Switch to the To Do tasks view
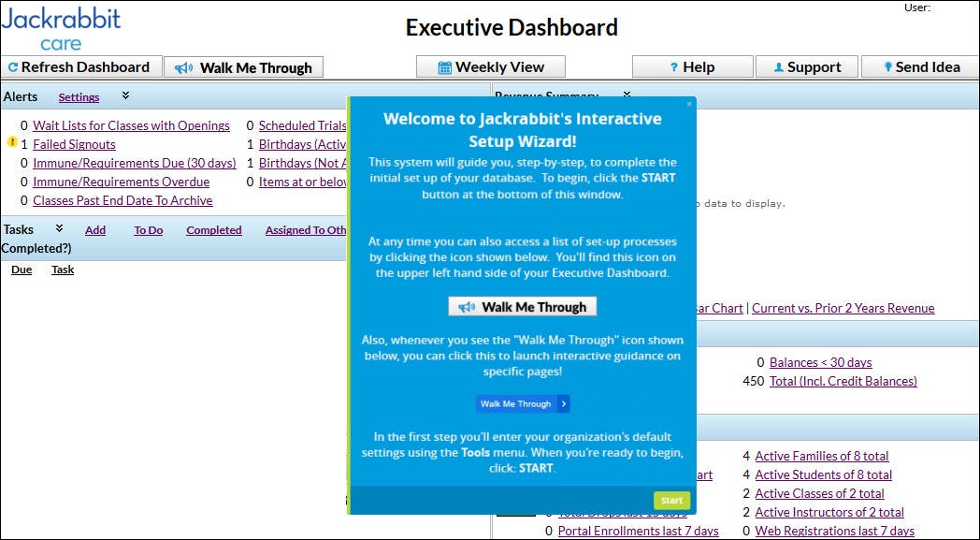980x540 pixels. coord(148,229)
